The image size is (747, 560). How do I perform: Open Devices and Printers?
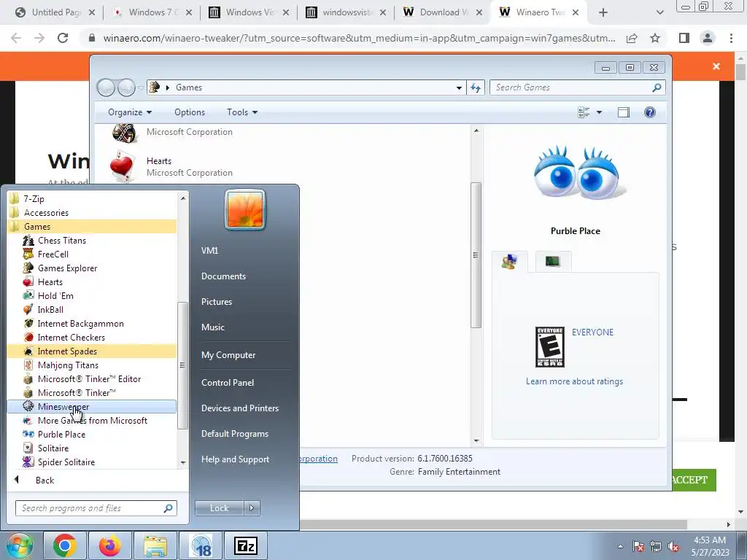(x=239, y=408)
